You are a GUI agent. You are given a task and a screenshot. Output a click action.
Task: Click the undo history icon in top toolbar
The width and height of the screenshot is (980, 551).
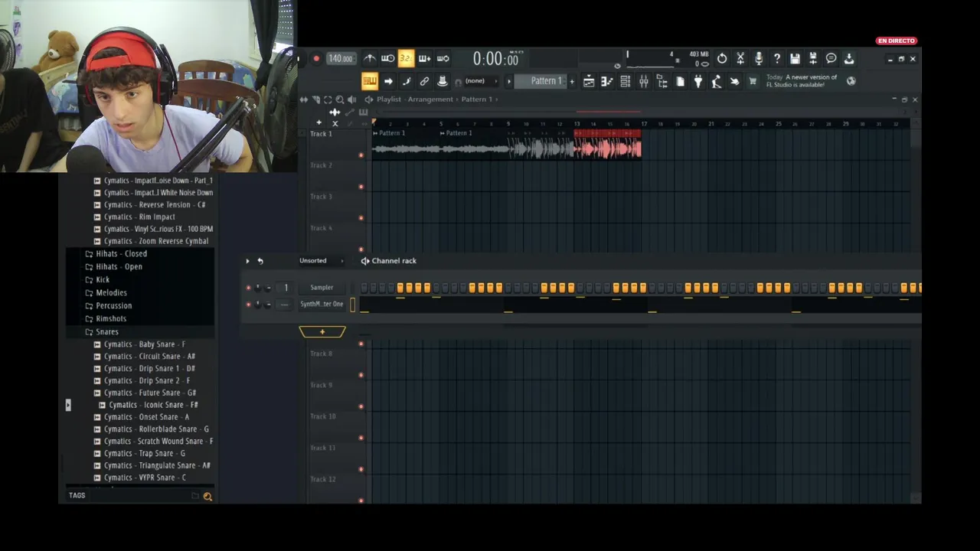coord(722,59)
